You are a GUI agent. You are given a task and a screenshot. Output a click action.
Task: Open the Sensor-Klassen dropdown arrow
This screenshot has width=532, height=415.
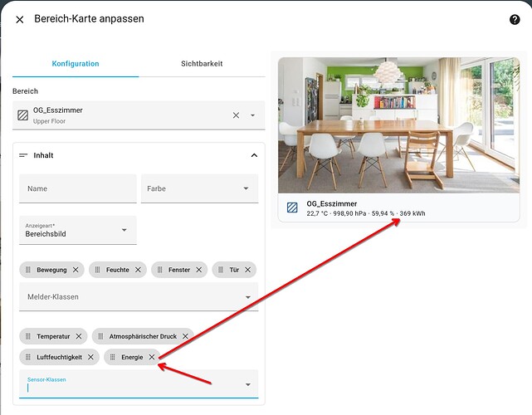pos(248,384)
